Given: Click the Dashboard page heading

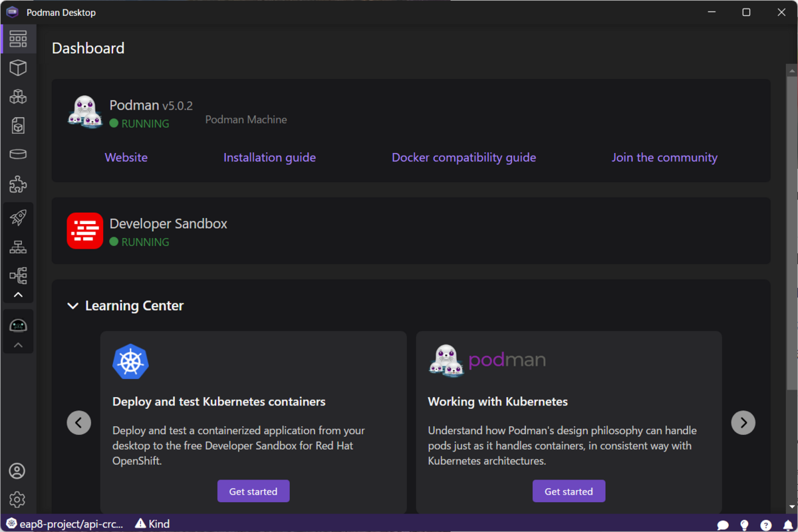Looking at the screenshot, I should tap(88, 49).
